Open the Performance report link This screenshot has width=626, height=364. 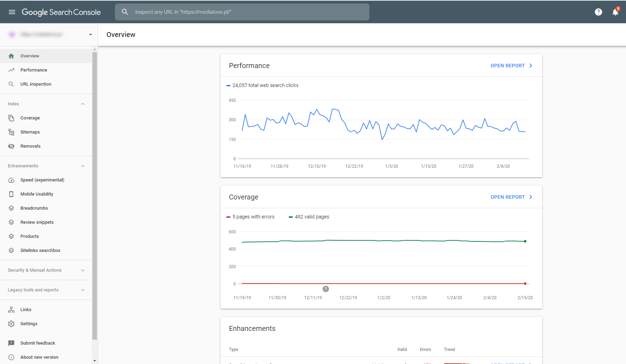click(511, 66)
